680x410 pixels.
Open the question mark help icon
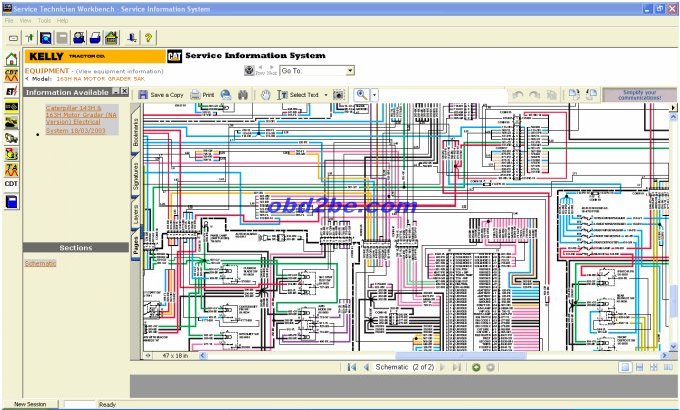(148, 38)
